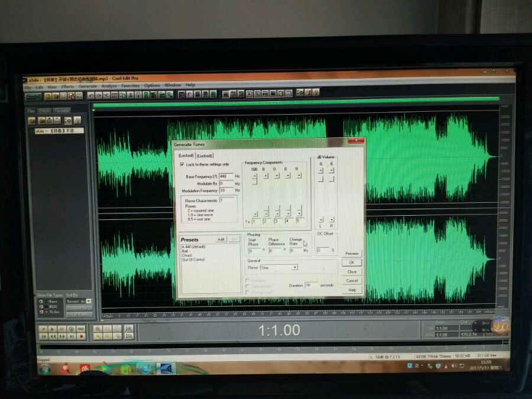Select the first Locked tab
Image resolution: width=532 pixels, height=399 pixels.
[x=186, y=155]
